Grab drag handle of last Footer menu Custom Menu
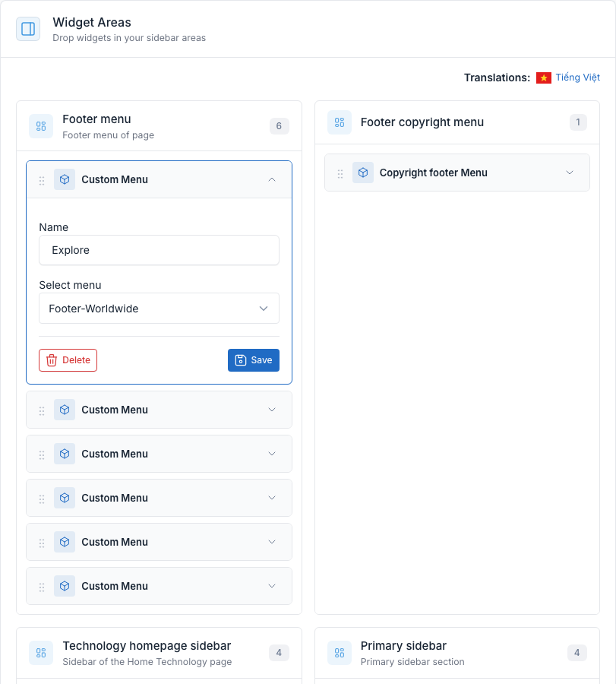 42,587
